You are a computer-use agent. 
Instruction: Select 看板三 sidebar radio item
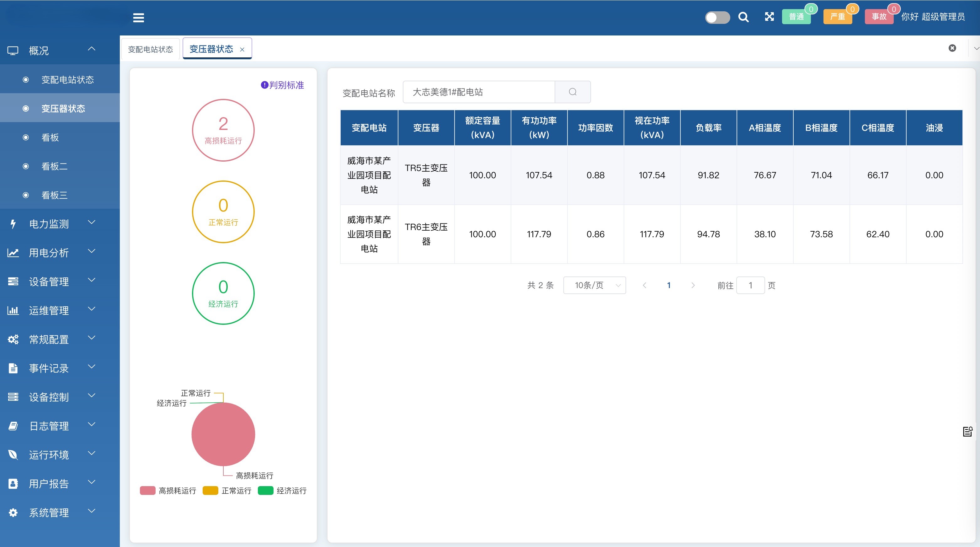[x=54, y=195]
